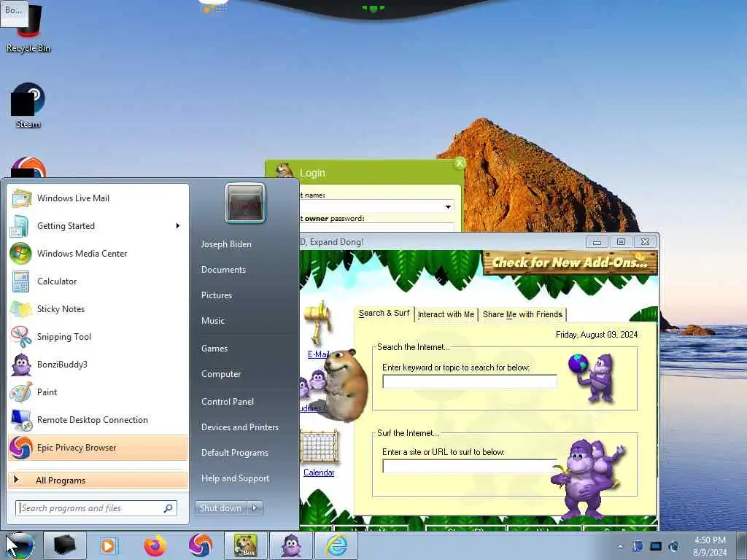Image resolution: width=747 pixels, height=560 pixels.
Task: Click the E-Mail mailbox icon in BonziBuddy
Action: click(318, 324)
